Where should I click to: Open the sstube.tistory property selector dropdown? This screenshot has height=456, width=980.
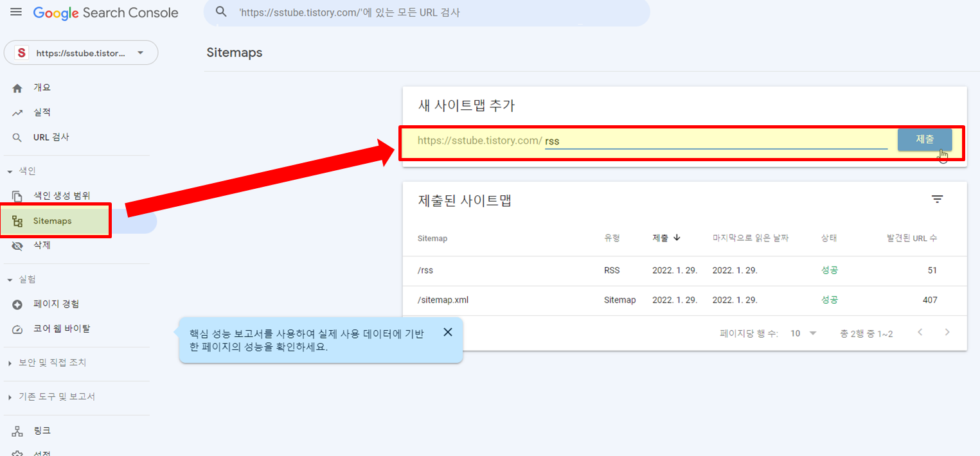point(81,53)
